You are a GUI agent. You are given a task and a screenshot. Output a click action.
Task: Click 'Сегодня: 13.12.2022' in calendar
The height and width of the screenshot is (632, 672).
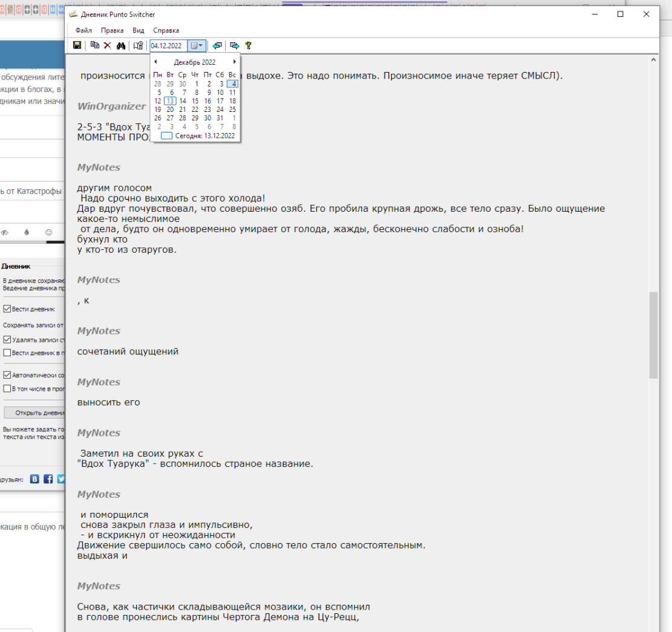tap(198, 136)
